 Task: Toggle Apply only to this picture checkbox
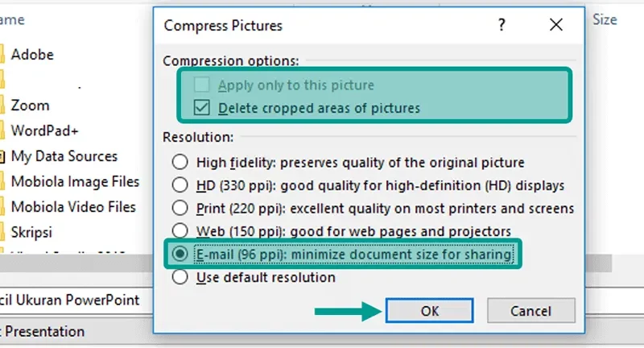point(202,85)
